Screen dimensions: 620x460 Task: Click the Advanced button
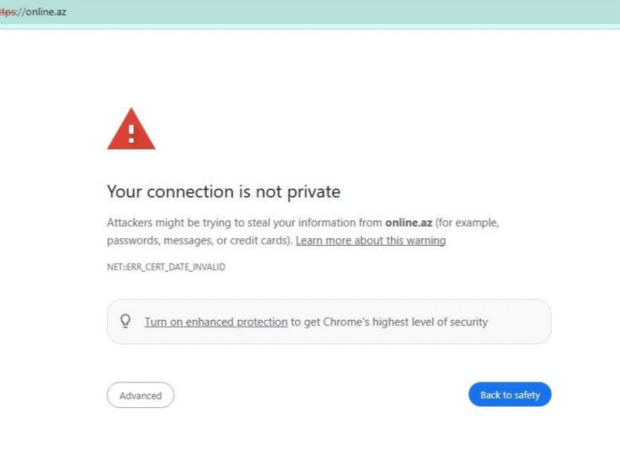pyautogui.click(x=140, y=395)
